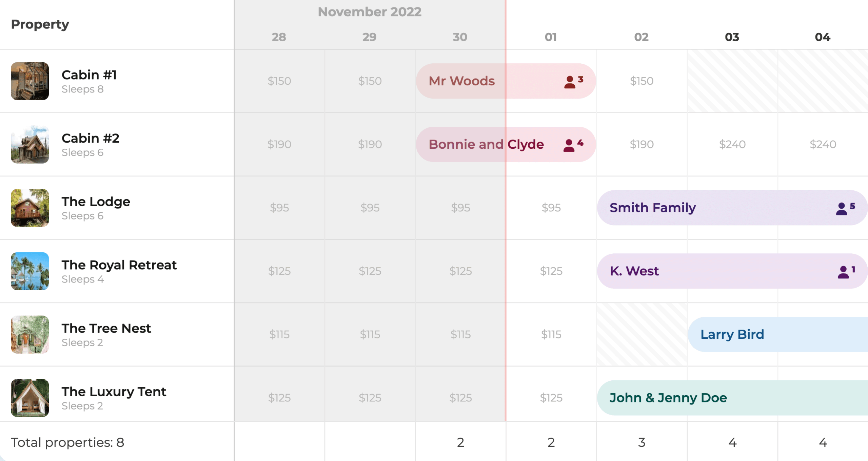Click guest icon on Bonnie and Clyde booking
The height and width of the screenshot is (461, 868).
[573, 145]
